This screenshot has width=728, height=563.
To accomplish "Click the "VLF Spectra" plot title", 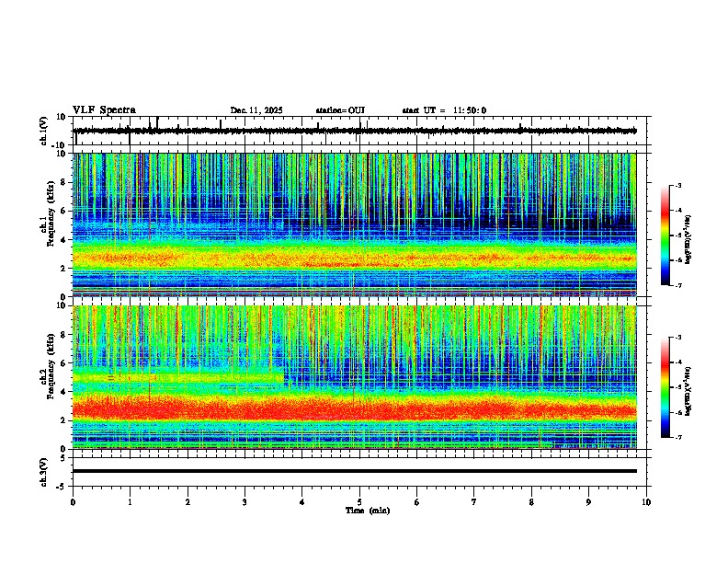I will (x=104, y=110).
